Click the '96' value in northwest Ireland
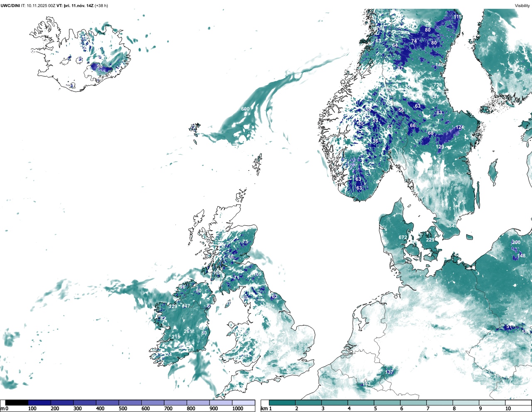Screen dimensions: 532x412 [x=182, y=287]
